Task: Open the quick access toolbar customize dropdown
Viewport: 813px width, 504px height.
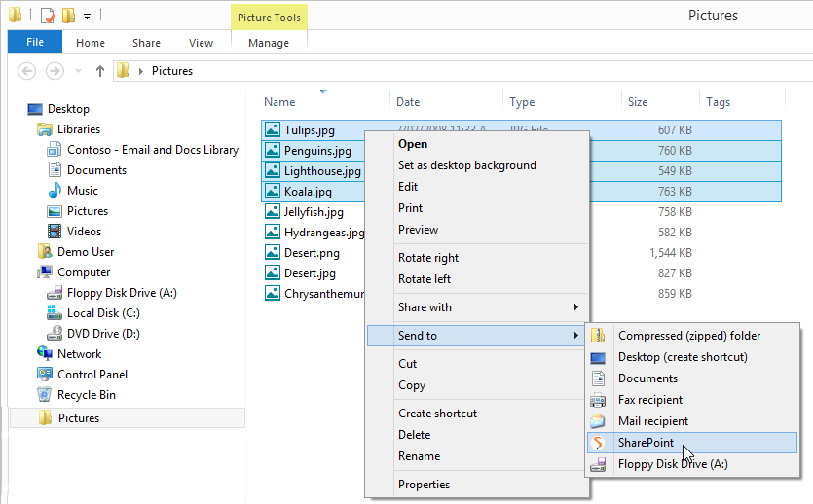Action: pos(88,17)
